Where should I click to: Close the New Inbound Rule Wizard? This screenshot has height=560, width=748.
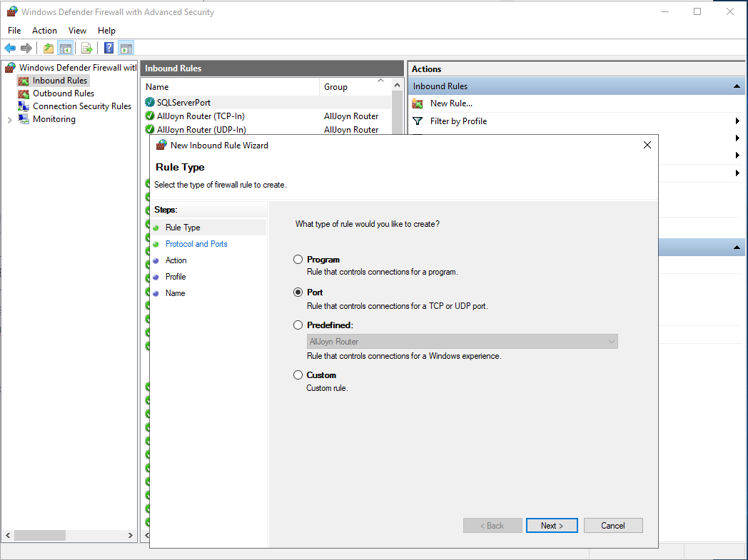(647, 145)
